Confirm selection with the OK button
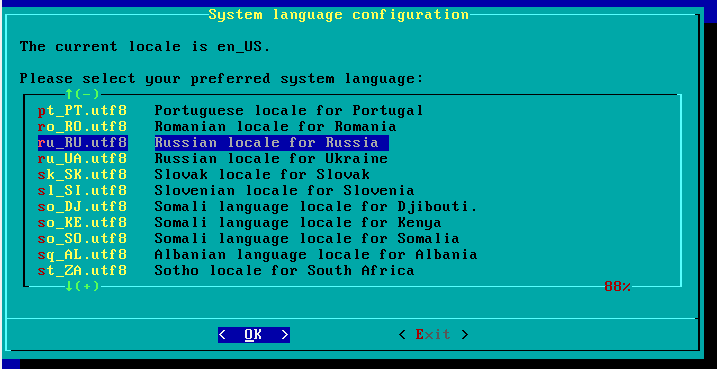Viewport: 717px width, 369px height. coord(254,335)
